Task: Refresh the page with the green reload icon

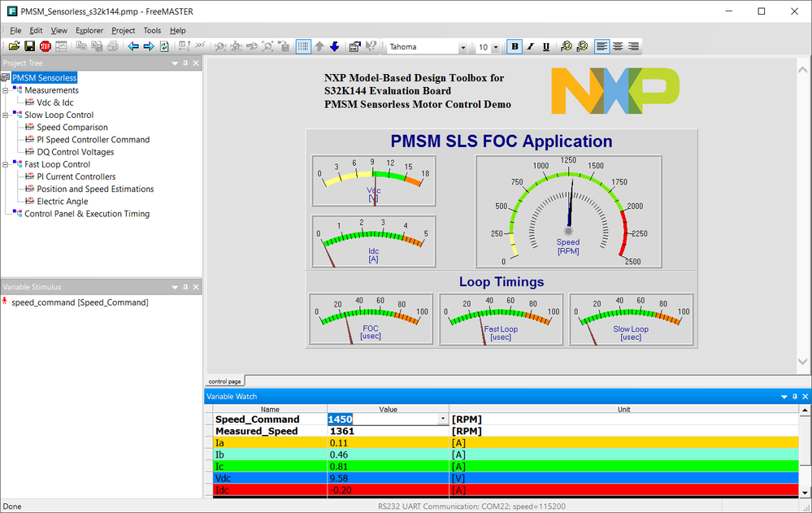Action: [164, 46]
